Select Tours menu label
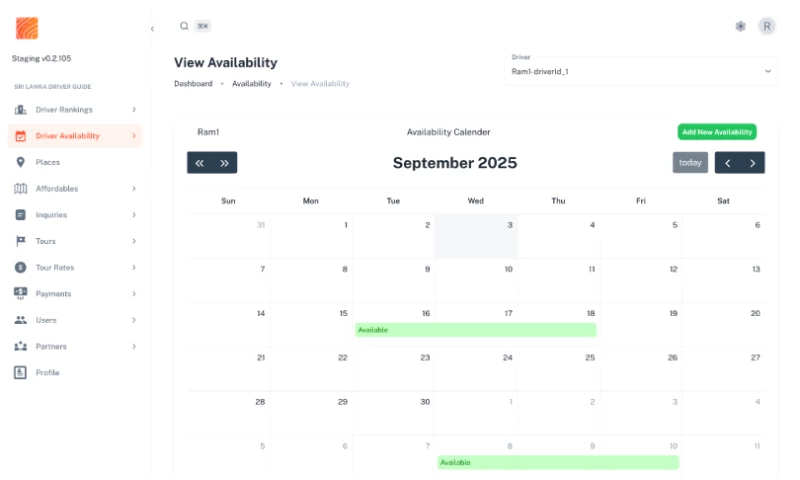Screen dimensions: 800x480 (x=45, y=241)
